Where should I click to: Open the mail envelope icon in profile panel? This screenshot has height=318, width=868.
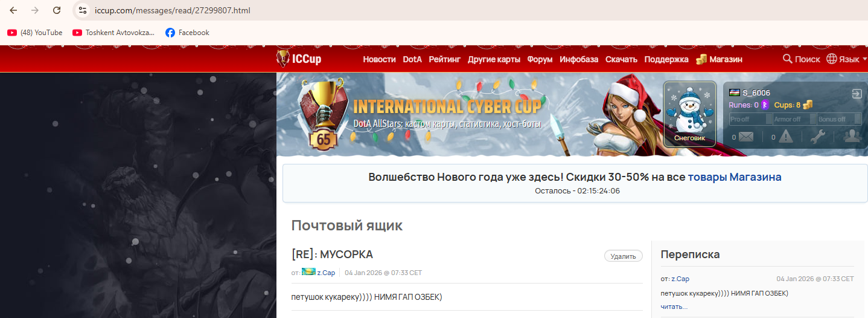click(x=746, y=137)
